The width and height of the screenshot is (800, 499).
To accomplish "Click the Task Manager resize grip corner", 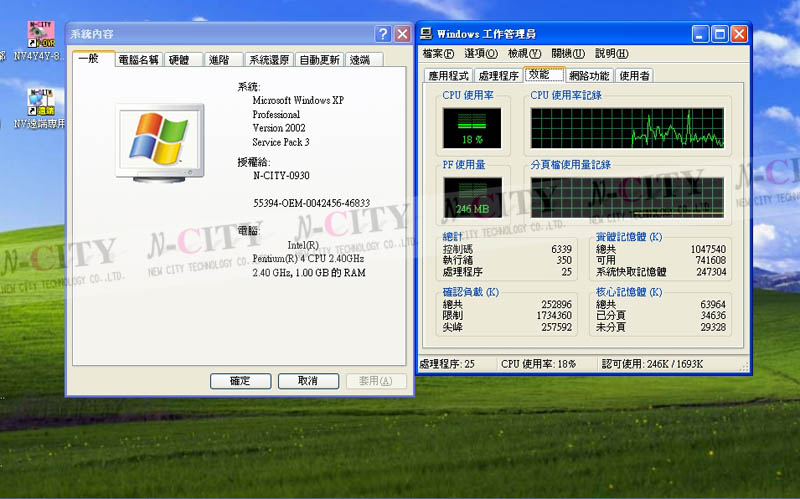I will point(744,367).
